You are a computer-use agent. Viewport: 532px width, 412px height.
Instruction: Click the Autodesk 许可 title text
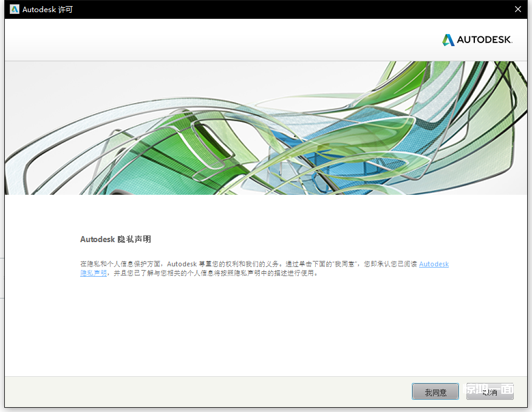tap(47, 10)
